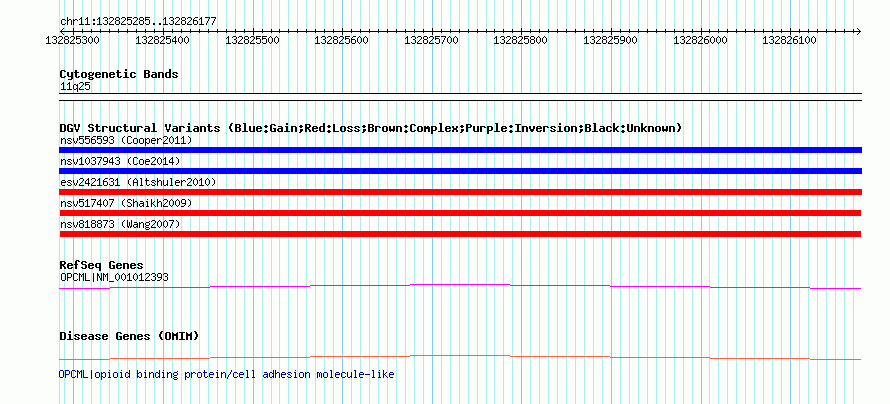
Task: Click ruler position 132825500
Action: (252, 40)
